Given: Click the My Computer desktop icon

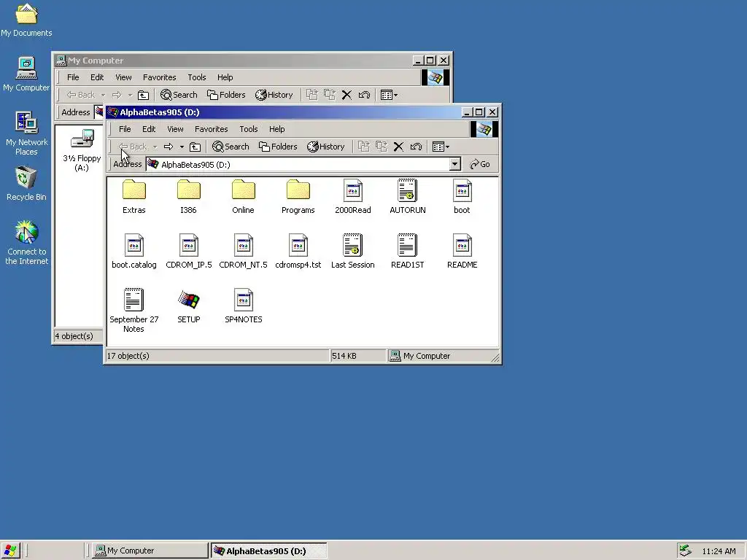Looking at the screenshot, I should (x=27, y=74).
